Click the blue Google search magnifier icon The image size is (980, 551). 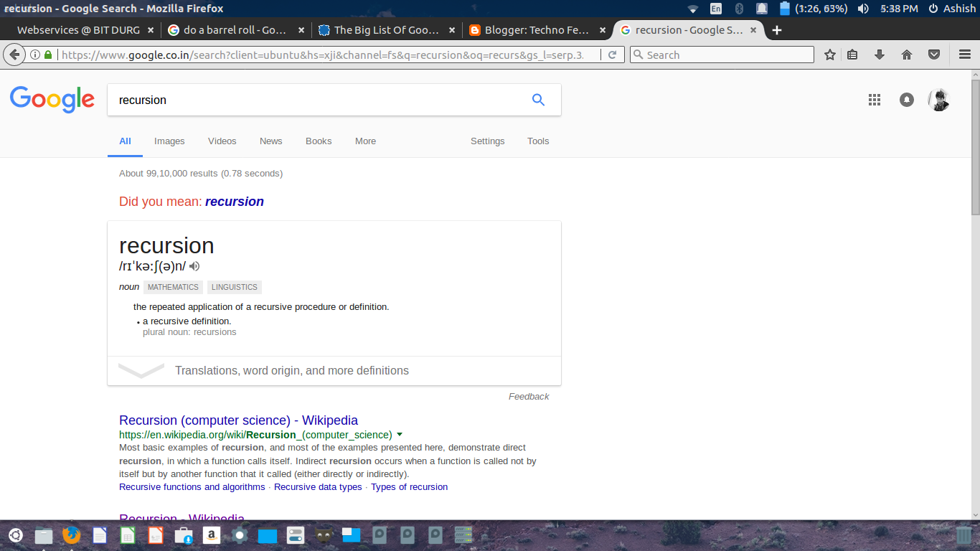(538, 100)
